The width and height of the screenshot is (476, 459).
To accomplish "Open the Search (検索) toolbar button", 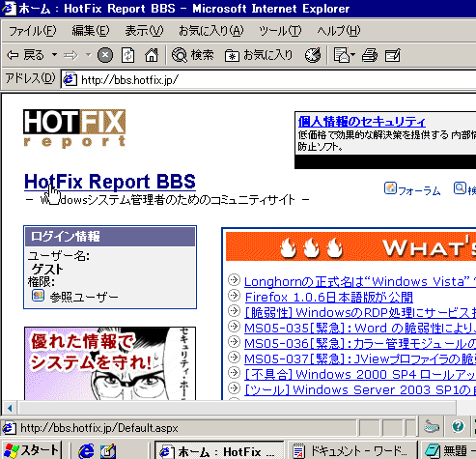I will pos(193,55).
